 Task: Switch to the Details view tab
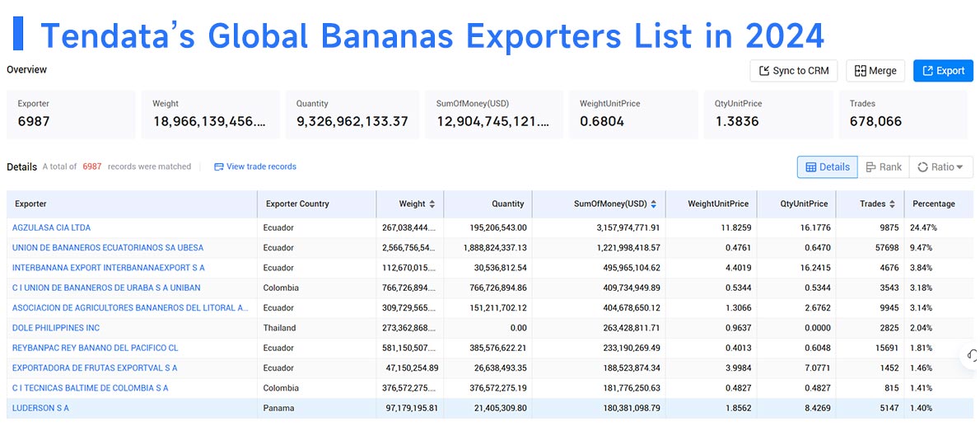(x=828, y=167)
